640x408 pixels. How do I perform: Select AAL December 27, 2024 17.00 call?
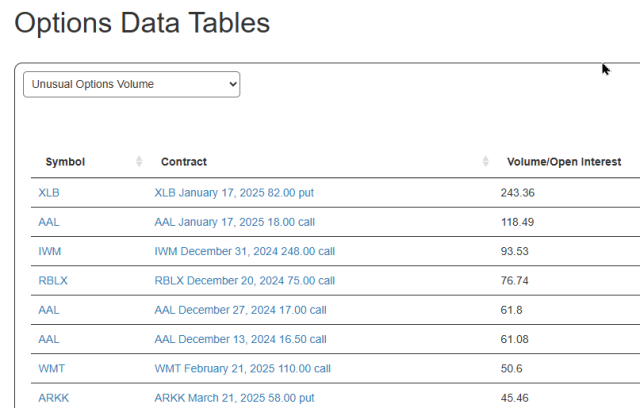pyautogui.click(x=241, y=310)
